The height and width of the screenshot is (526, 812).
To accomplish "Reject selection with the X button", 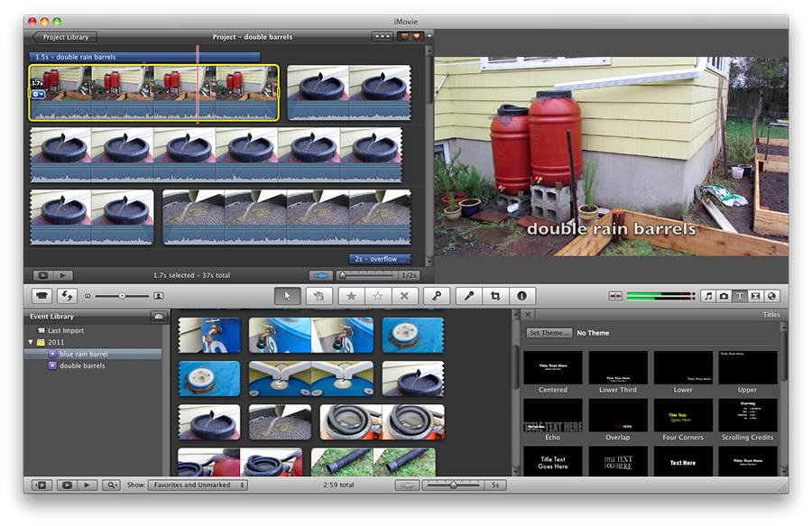I will (x=404, y=296).
